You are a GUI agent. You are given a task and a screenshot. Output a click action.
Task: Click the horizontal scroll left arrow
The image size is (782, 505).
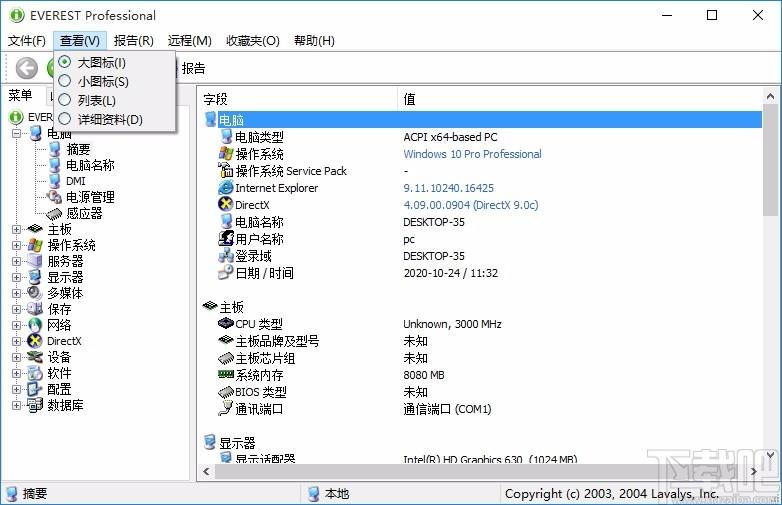[206, 471]
